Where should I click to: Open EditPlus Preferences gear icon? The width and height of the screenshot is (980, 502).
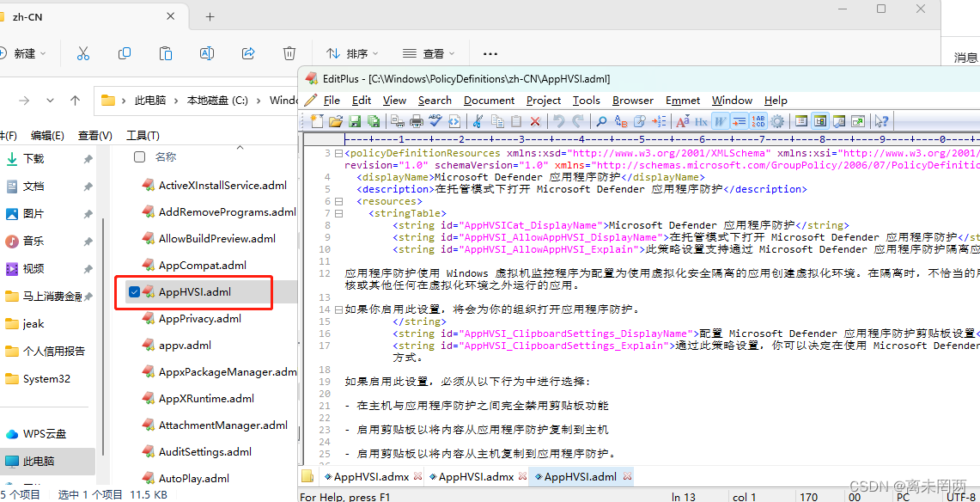click(777, 121)
